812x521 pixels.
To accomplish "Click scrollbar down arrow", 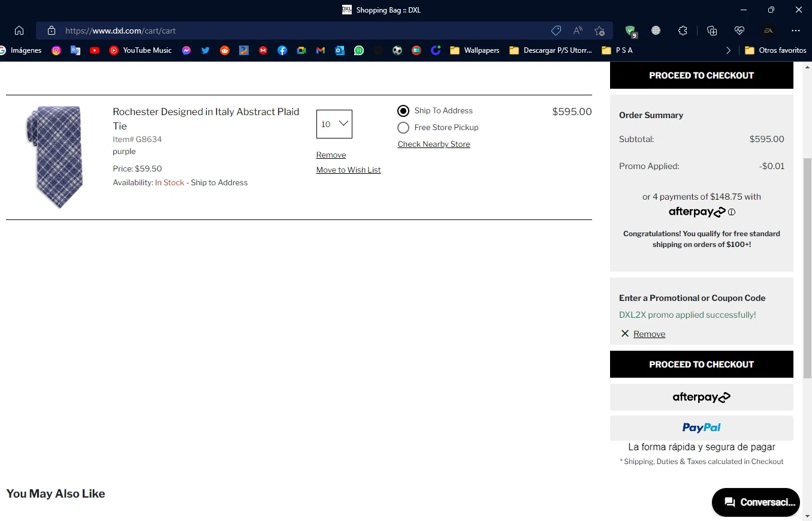I will pos(807,516).
